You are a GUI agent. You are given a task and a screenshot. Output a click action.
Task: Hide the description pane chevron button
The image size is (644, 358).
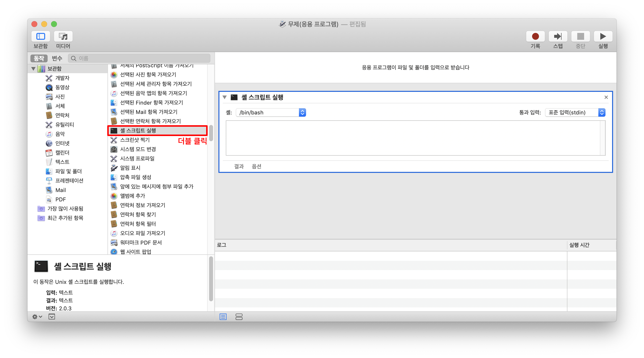pos(52,317)
